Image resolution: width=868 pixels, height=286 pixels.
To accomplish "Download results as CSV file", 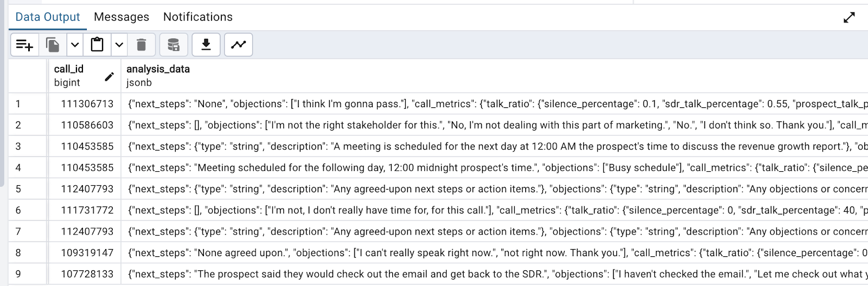I will (x=206, y=45).
